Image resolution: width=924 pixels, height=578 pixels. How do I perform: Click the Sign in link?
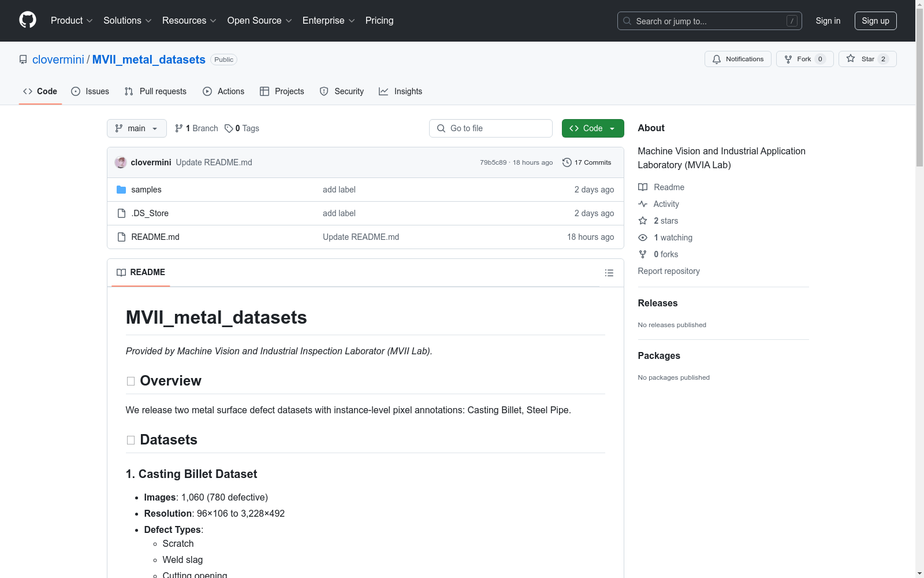[x=828, y=21]
